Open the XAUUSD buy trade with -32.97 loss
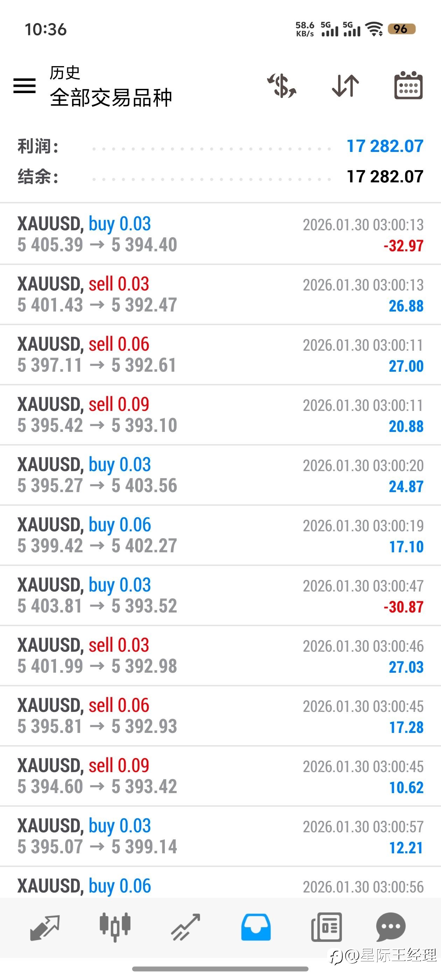This screenshot has width=441, height=980. (x=220, y=234)
